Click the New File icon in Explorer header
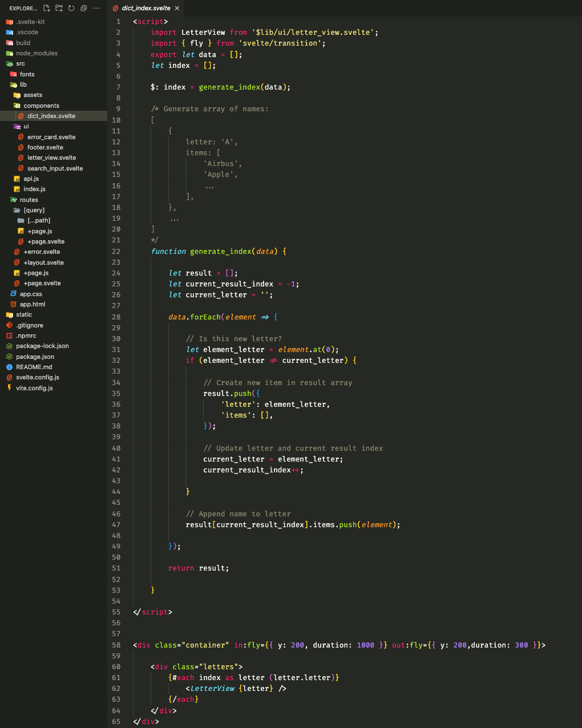The image size is (582, 728). (47, 8)
